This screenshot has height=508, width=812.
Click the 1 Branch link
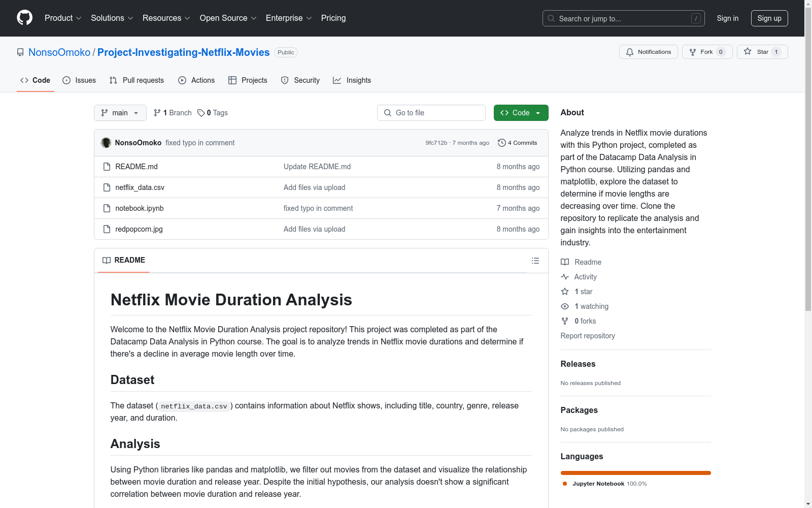(173, 113)
